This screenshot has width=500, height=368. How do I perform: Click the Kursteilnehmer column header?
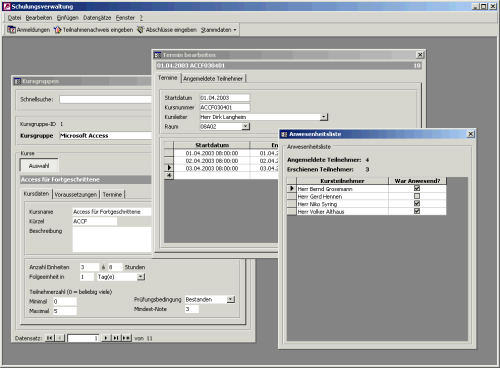(342, 181)
